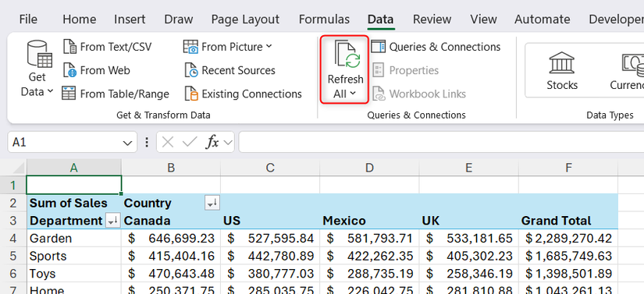The image size is (644, 294).
Task: Confirm entry with the checkmark icon
Action: pyautogui.click(x=190, y=142)
